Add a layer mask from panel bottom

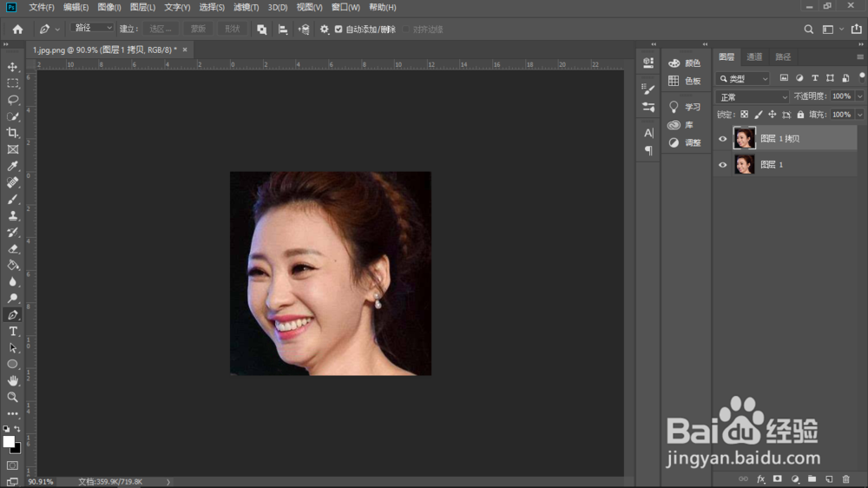pyautogui.click(x=777, y=478)
